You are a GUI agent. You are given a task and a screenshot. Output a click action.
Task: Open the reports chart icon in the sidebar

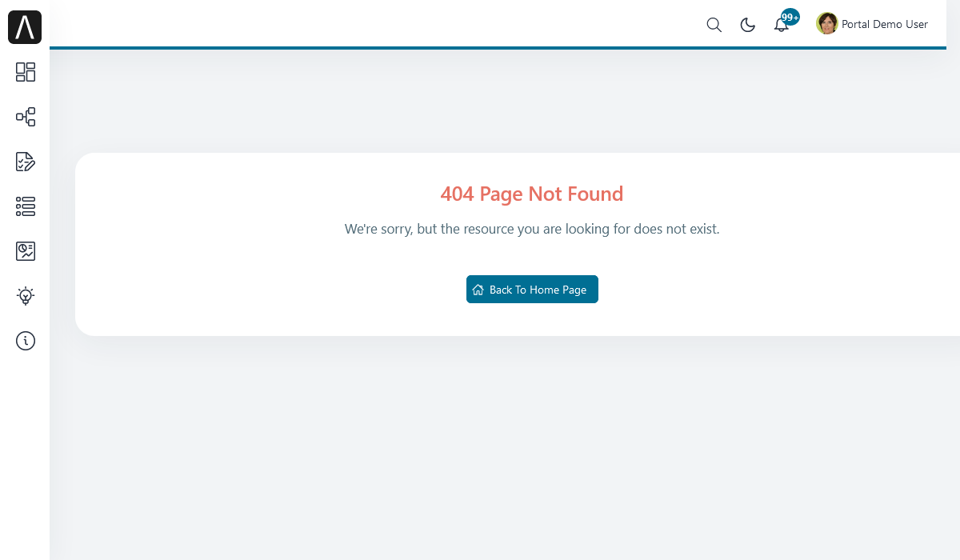tap(26, 251)
